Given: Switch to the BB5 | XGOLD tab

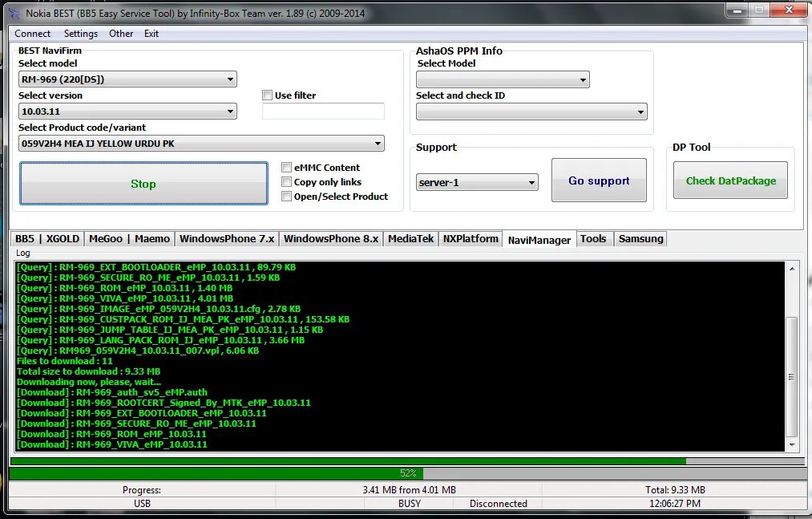Looking at the screenshot, I should point(47,239).
